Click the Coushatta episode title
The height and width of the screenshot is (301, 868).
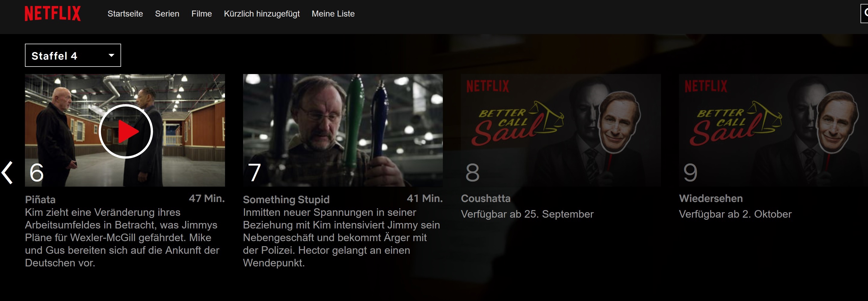click(486, 198)
